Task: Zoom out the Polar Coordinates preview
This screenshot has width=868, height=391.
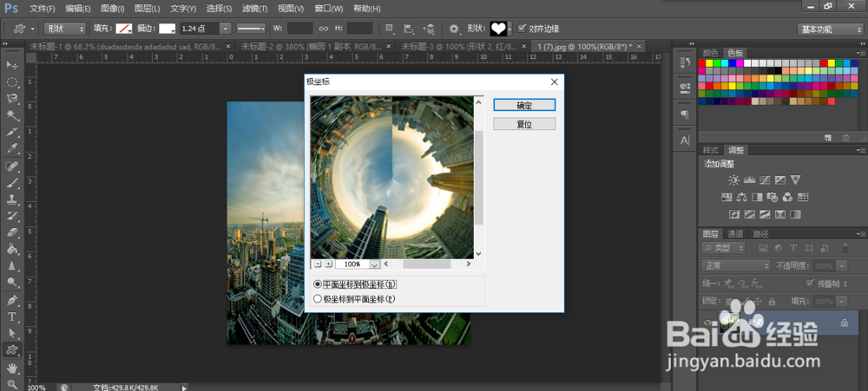Action: (x=317, y=264)
